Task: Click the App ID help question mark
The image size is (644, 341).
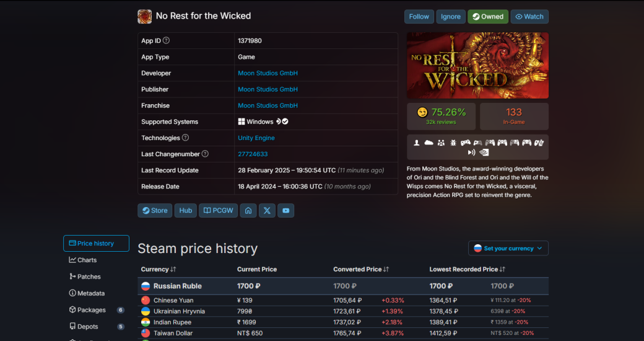Action: [x=166, y=40]
